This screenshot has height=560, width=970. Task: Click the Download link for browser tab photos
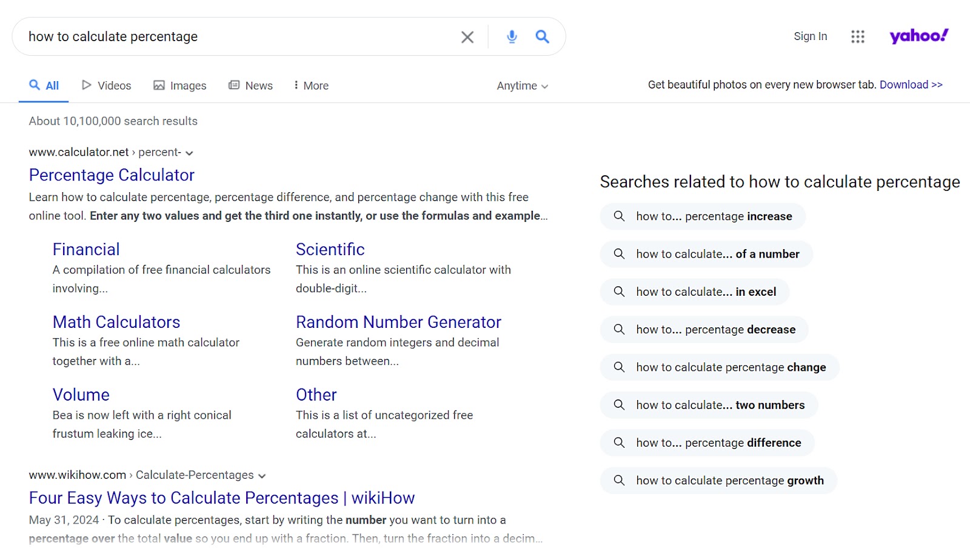coord(911,84)
